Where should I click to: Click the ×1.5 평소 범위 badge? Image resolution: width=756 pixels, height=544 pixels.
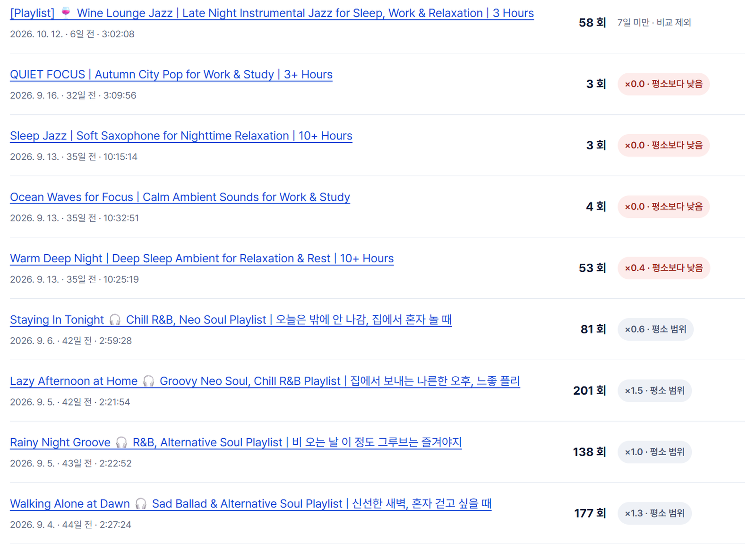(x=654, y=391)
